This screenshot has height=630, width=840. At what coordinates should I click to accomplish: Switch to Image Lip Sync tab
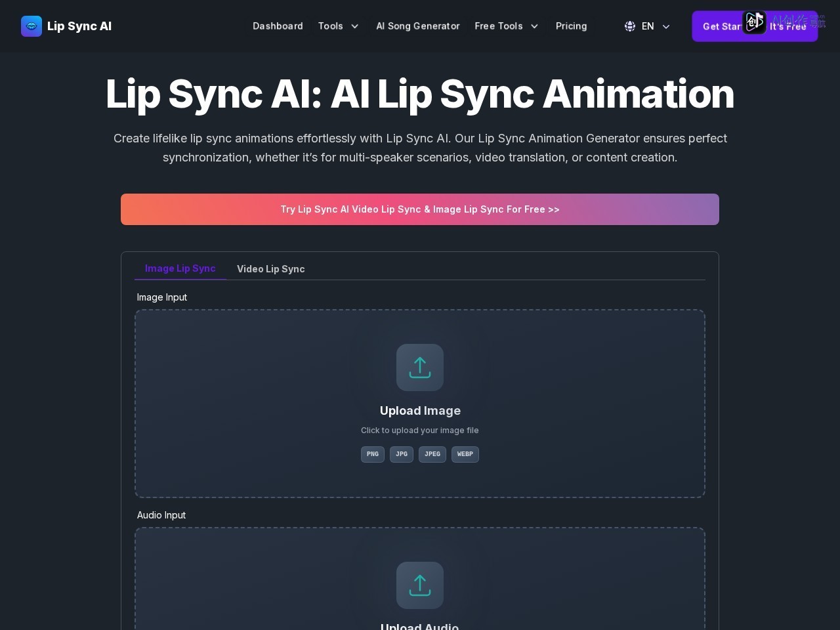point(180,268)
